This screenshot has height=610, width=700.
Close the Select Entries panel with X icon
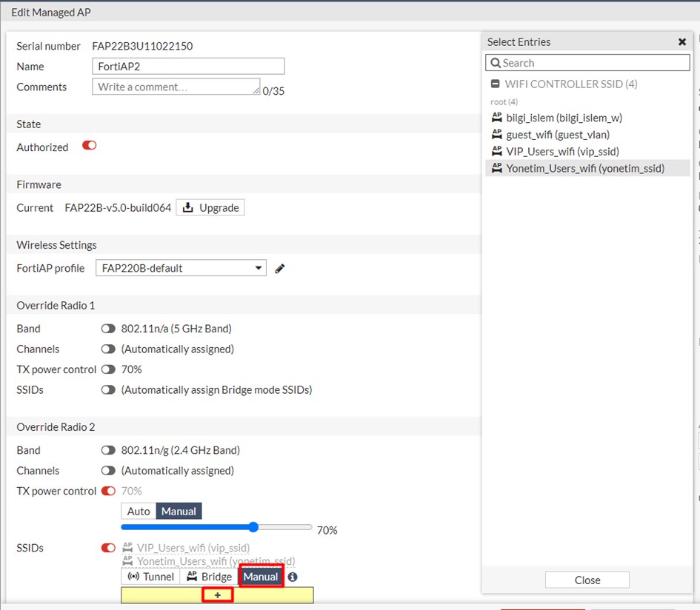point(682,42)
